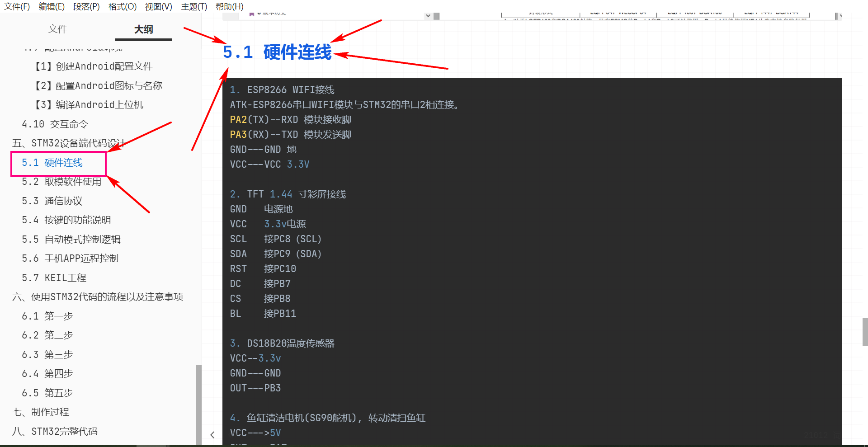Open outline entry 6.1 第一步

47,316
